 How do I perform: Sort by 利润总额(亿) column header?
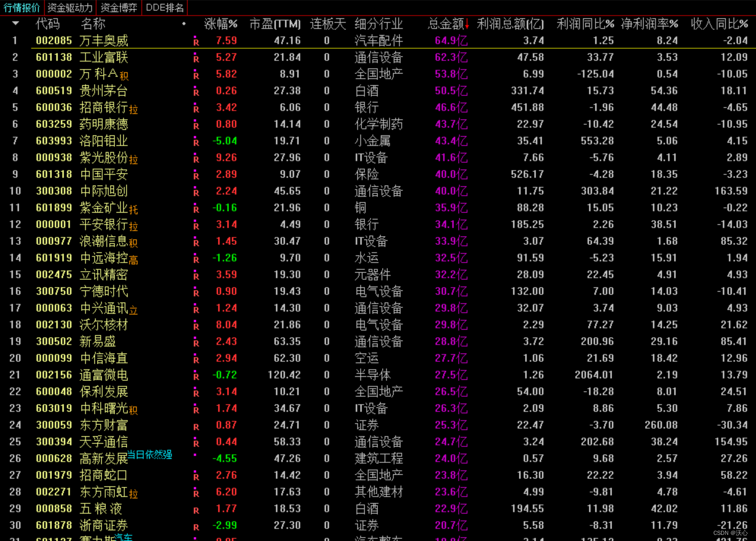pyautogui.click(x=510, y=24)
